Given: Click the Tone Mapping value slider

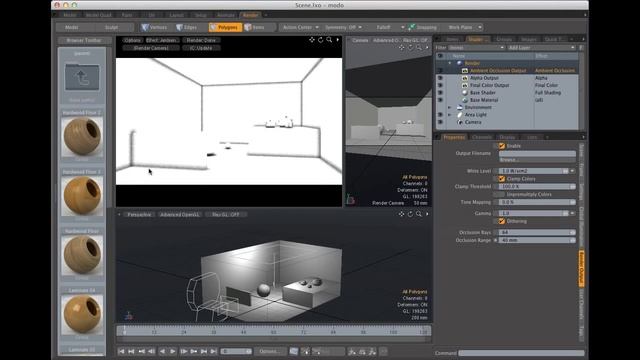Looking at the screenshot, I should [537, 202].
